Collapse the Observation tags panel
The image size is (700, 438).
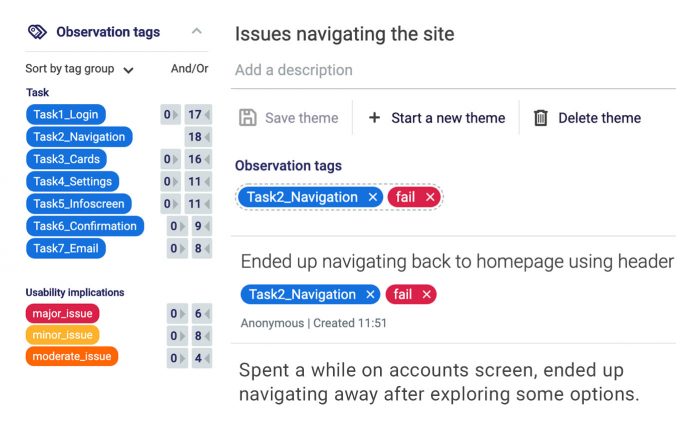[x=196, y=32]
